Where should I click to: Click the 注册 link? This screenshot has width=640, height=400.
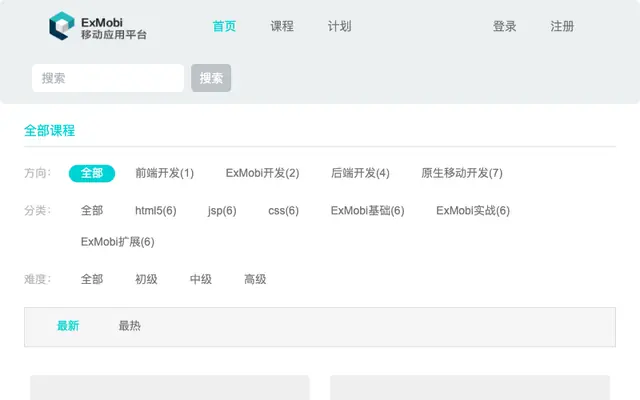[562, 26]
